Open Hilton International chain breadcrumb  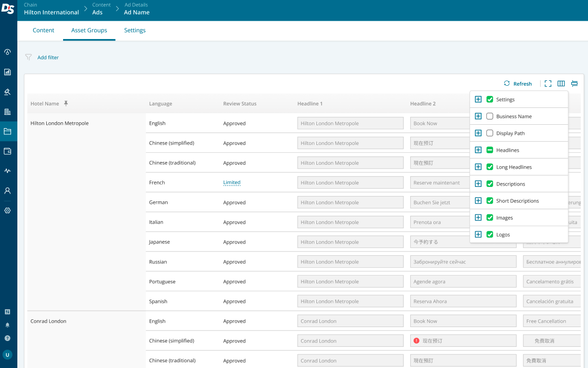click(x=52, y=13)
